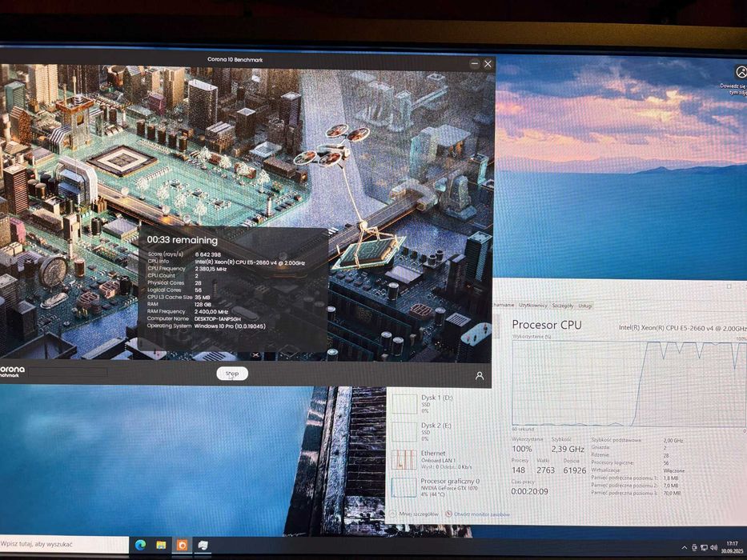Click the Wirtualizacja value Włączone
Screen dimensions: 747x560
(x=673, y=470)
